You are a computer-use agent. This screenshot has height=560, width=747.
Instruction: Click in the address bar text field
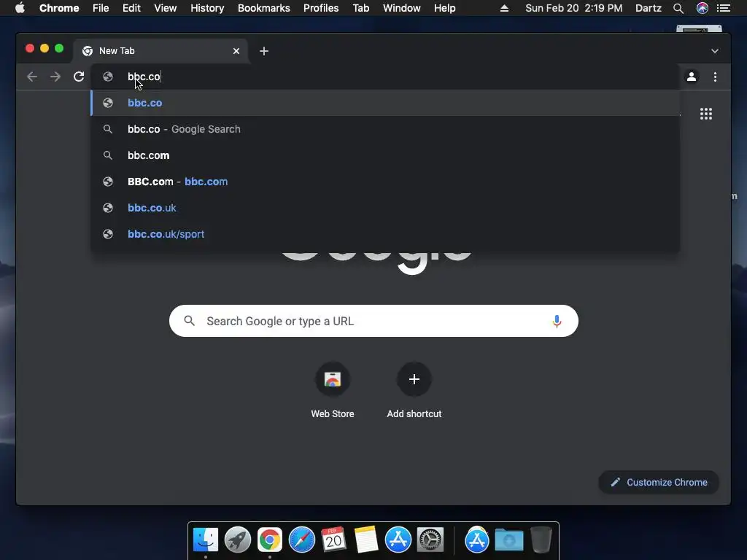click(385, 77)
